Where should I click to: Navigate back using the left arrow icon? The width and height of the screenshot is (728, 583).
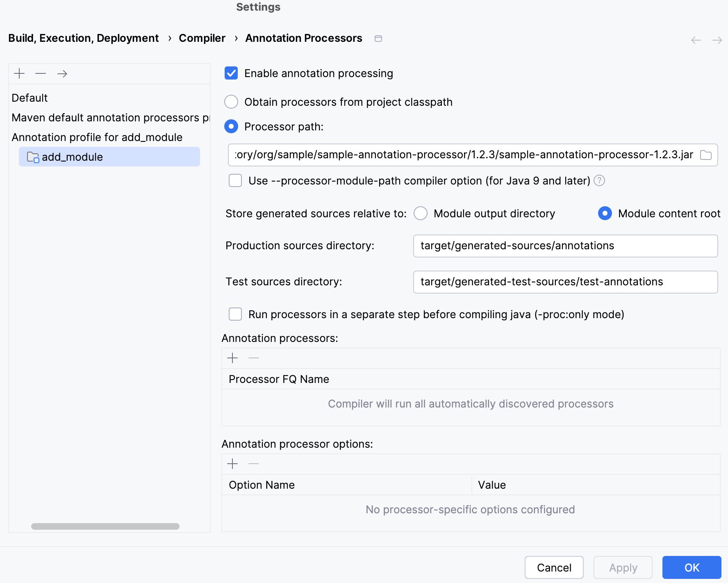coord(695,40)
